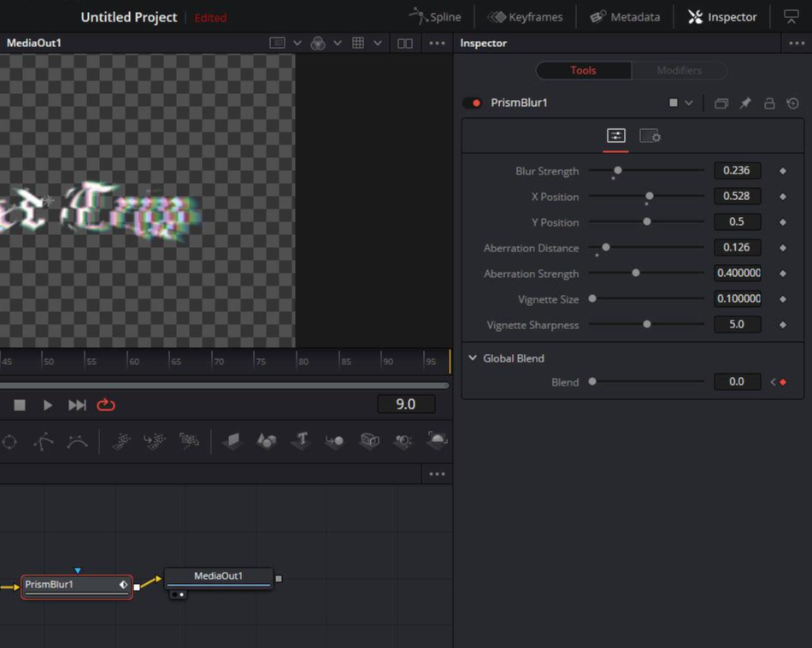Open viewer zoom dropdown arrow
The height and width of the screenshot is (648, 812).
[x=297, y=43]
